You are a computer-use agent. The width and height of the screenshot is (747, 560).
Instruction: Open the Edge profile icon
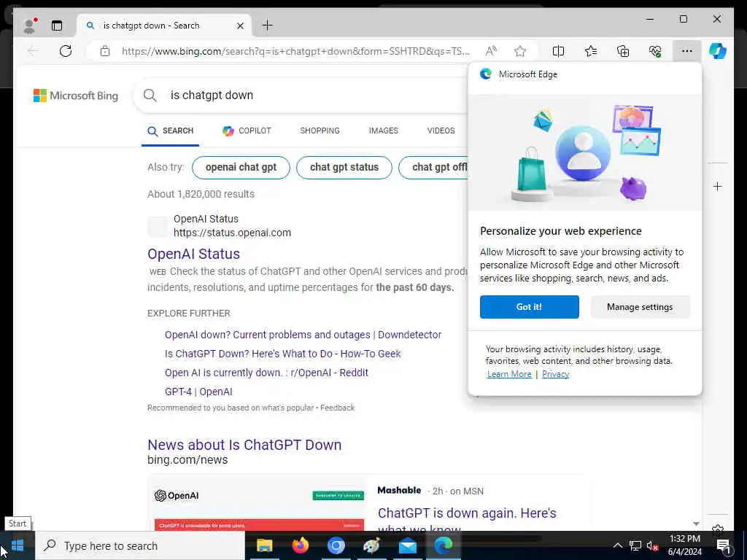click(29, 26)
